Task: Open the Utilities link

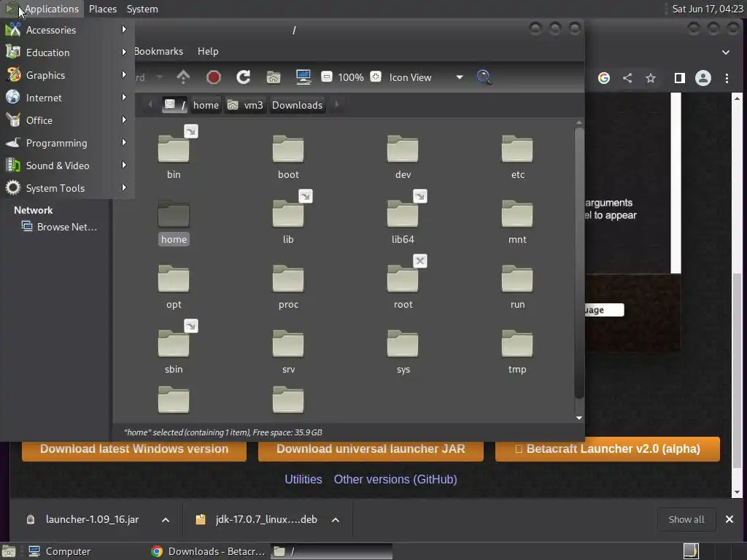Action: pos(303,480)
